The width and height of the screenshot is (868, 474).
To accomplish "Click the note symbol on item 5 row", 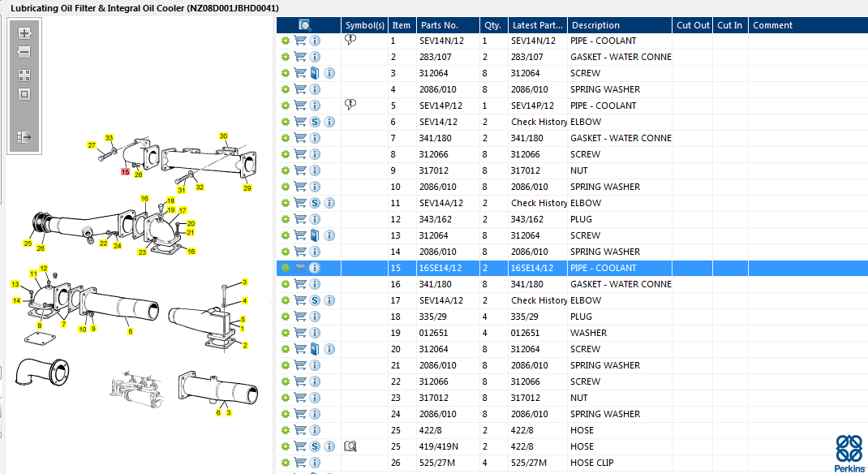I will point(350,104).
